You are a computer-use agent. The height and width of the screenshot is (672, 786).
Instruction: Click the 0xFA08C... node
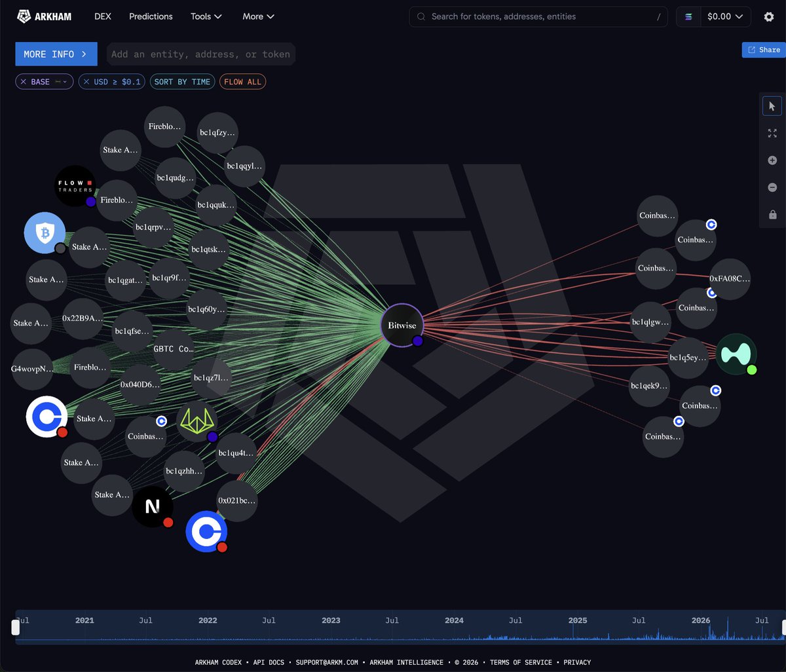click(730, 279)
